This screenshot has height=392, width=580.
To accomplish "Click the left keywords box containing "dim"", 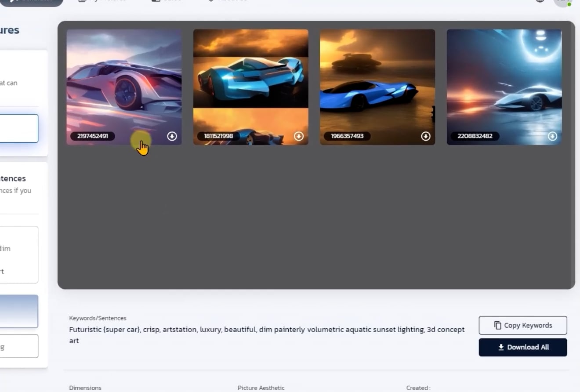I will (19, 255).
